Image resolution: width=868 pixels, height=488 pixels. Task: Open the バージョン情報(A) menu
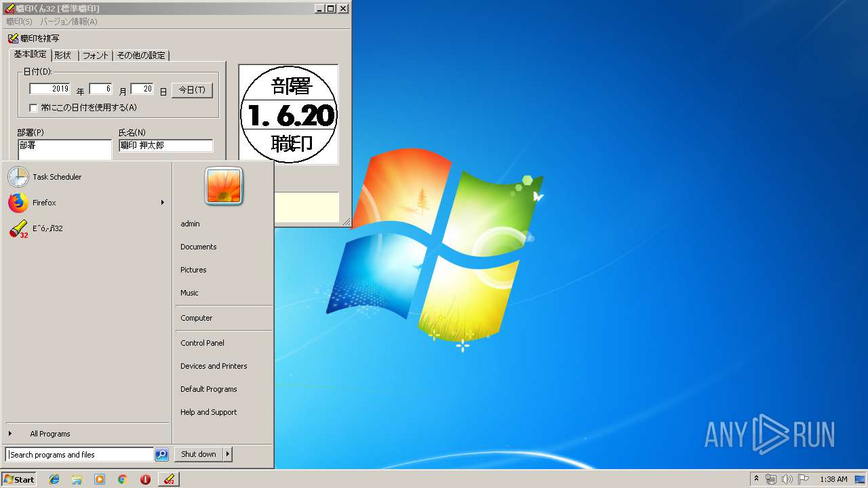point(68,22)
